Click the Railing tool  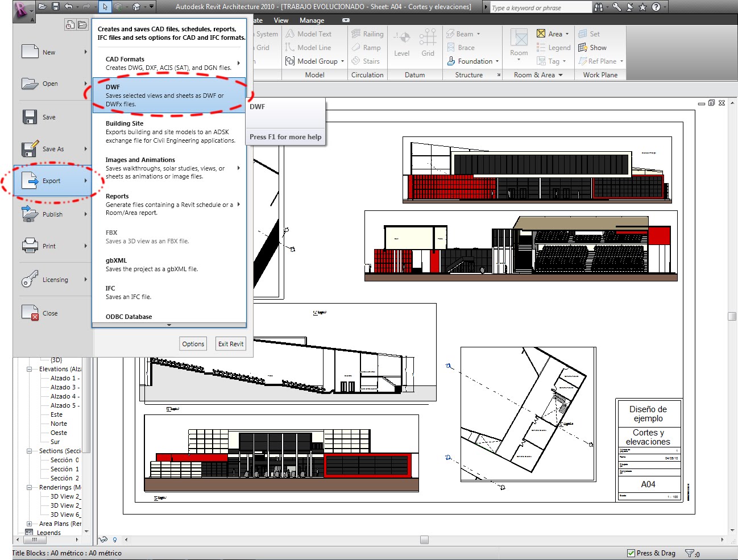click(x=367, y=34)
